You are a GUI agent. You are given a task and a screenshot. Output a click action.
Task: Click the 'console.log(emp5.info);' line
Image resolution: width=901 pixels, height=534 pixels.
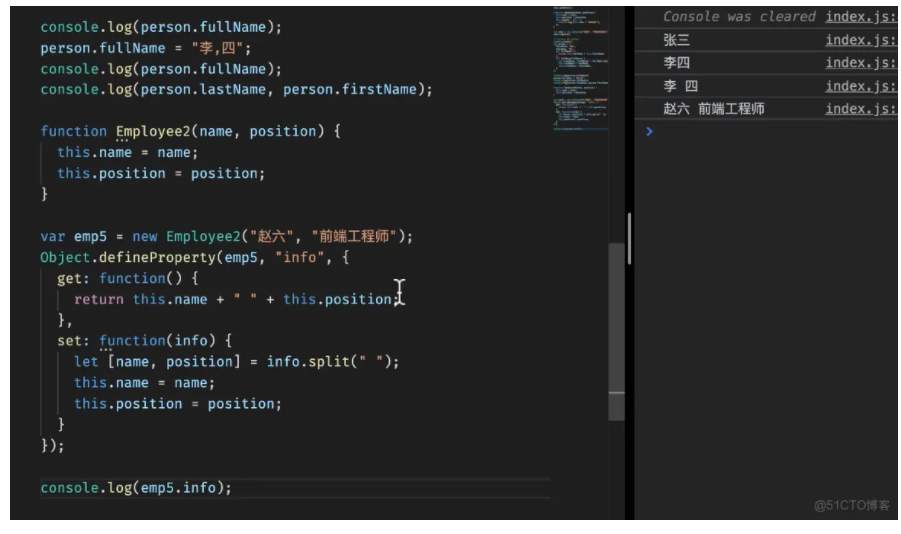(x=136, y=488)
